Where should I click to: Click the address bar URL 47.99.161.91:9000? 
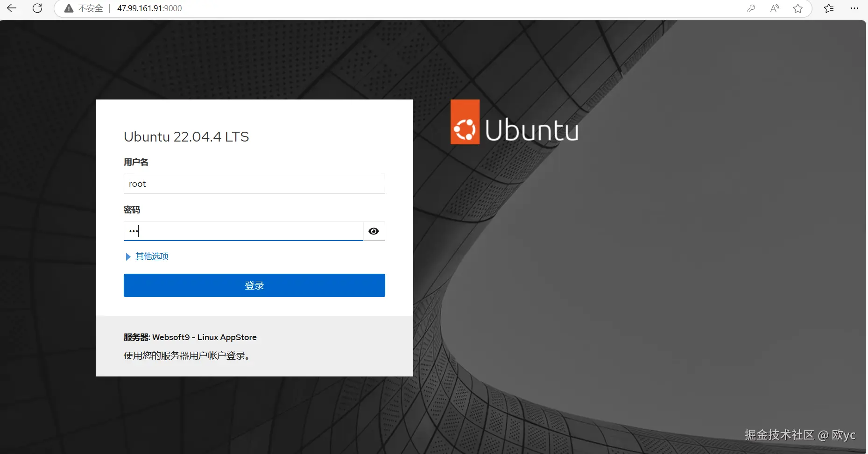coord(149,8)
